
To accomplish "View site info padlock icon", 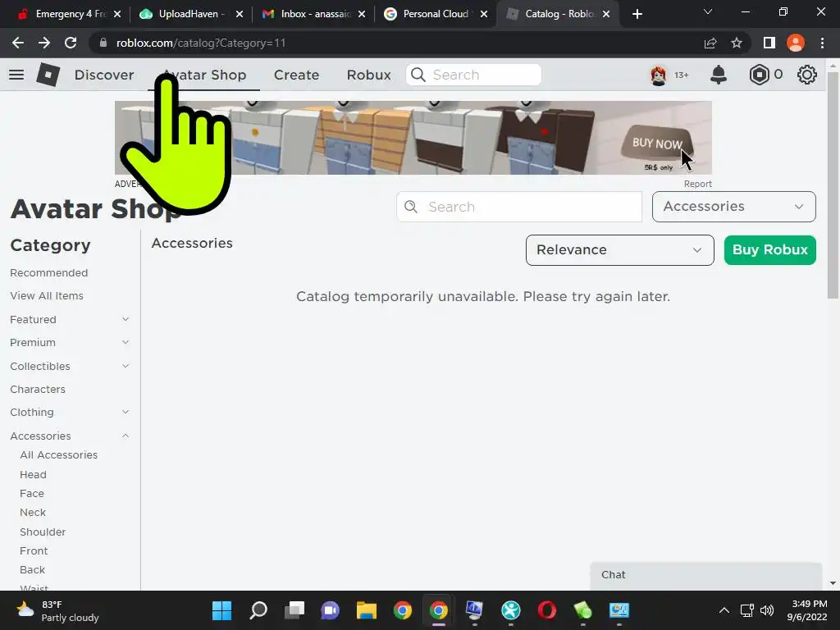I will coord(103,43).
